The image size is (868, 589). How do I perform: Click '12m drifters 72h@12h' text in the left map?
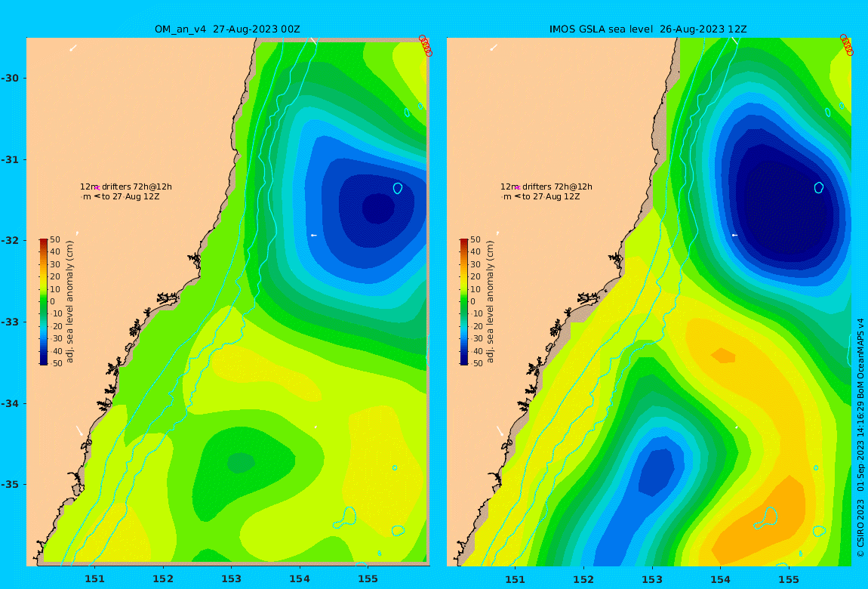coord(126,187)
